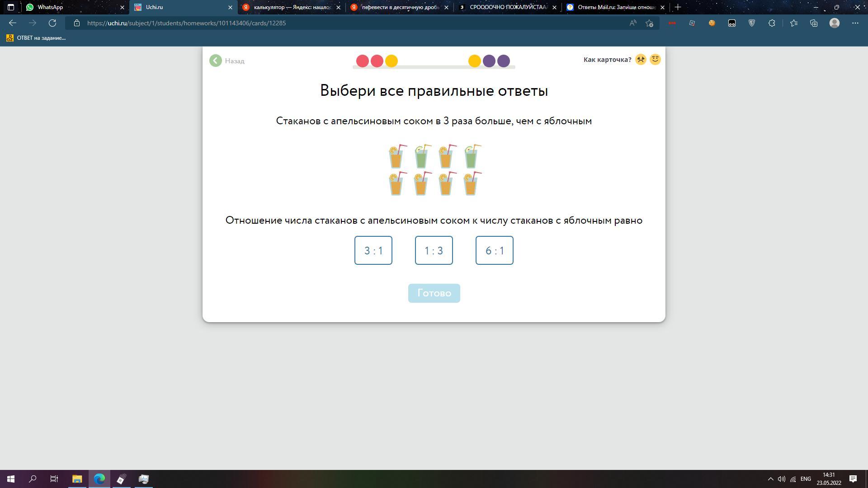Open the tab actions menu icon
Image resolution: width=868 pixels, height=488 pixels.
tap(11, 7)
